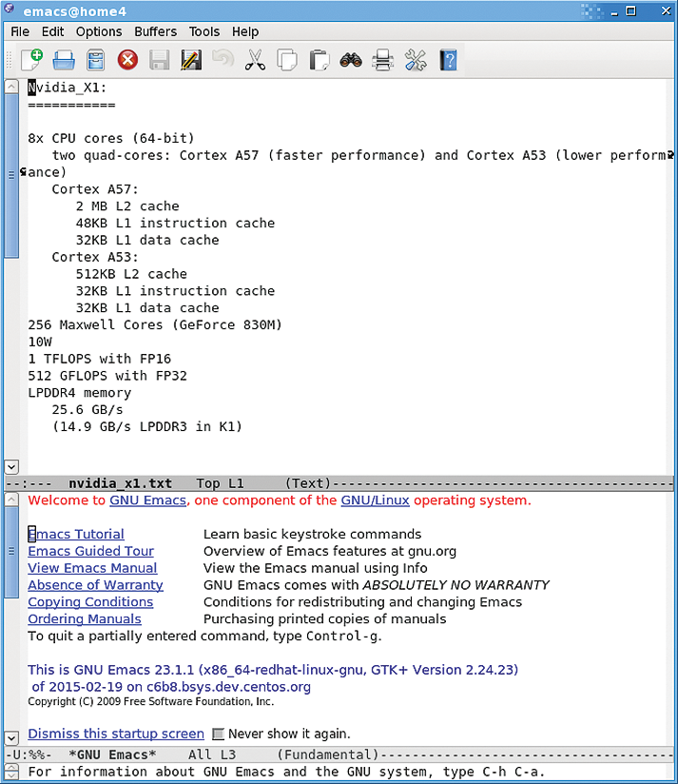Open the Tools menu
678x784 pixels.
point(204,32)
